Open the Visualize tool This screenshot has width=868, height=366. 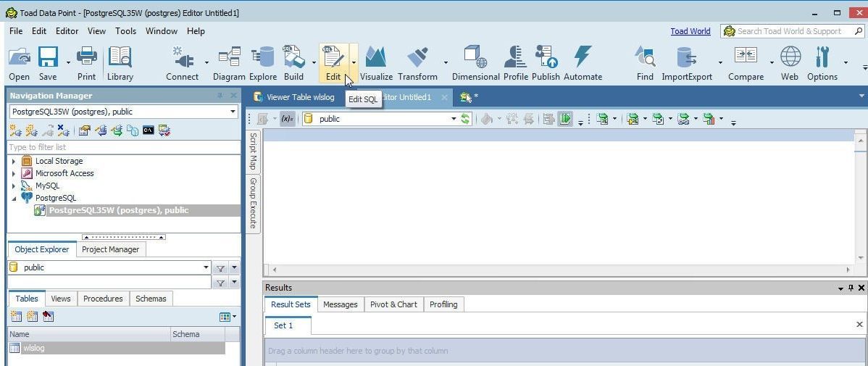pos(376,57)
